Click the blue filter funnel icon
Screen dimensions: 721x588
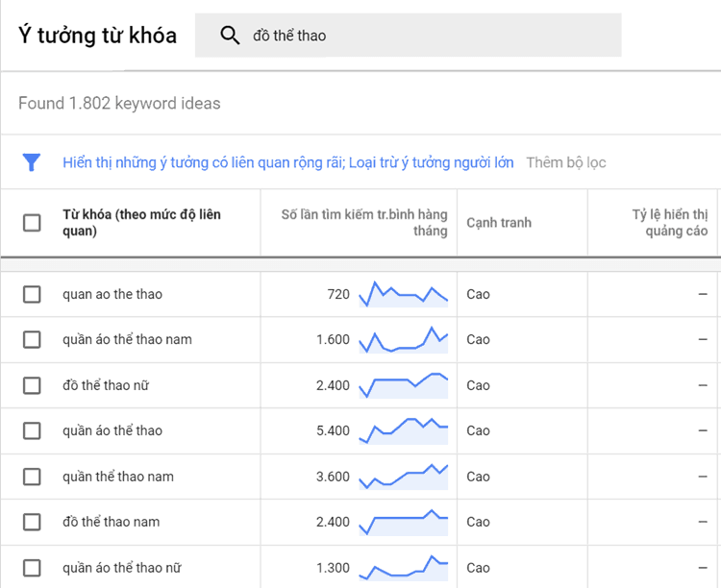click(x=32, y=162)
